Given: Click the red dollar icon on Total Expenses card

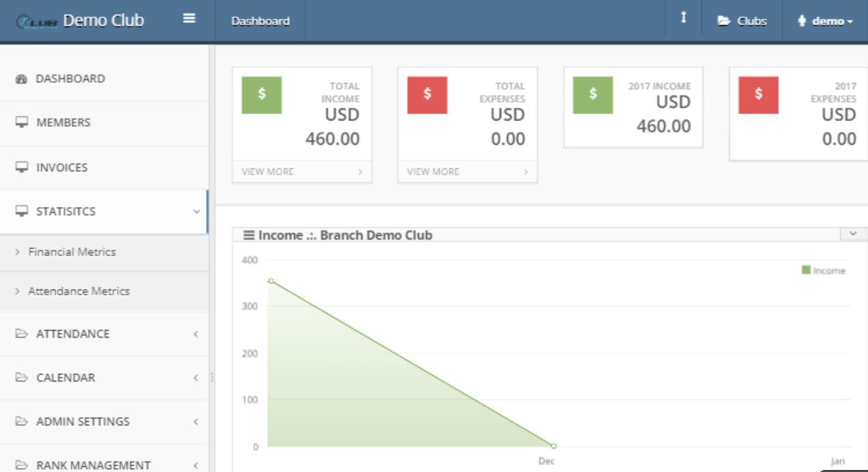Looking at the screenshot, I should (x=428, y=95).
